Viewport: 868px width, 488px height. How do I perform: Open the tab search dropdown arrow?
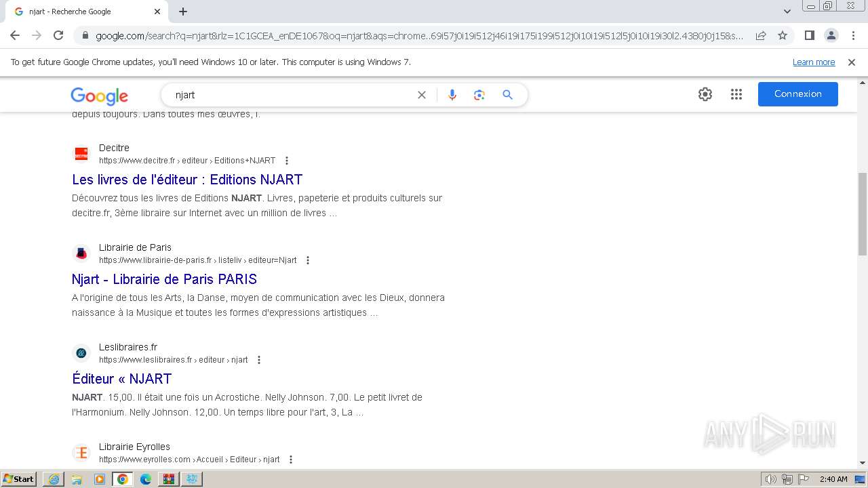[787, 12]
